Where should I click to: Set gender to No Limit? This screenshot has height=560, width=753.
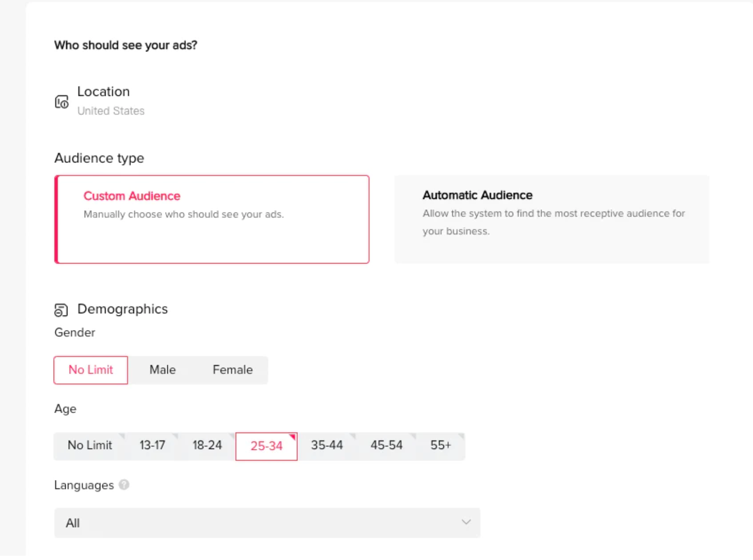point(91,370)
